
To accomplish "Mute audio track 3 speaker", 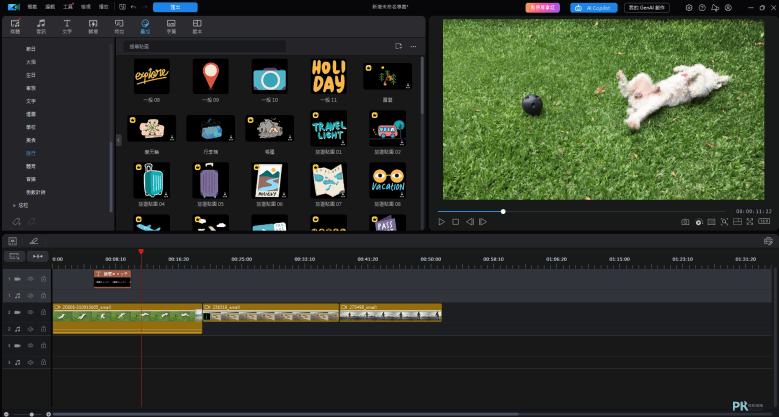I will [x=31, y=362].
